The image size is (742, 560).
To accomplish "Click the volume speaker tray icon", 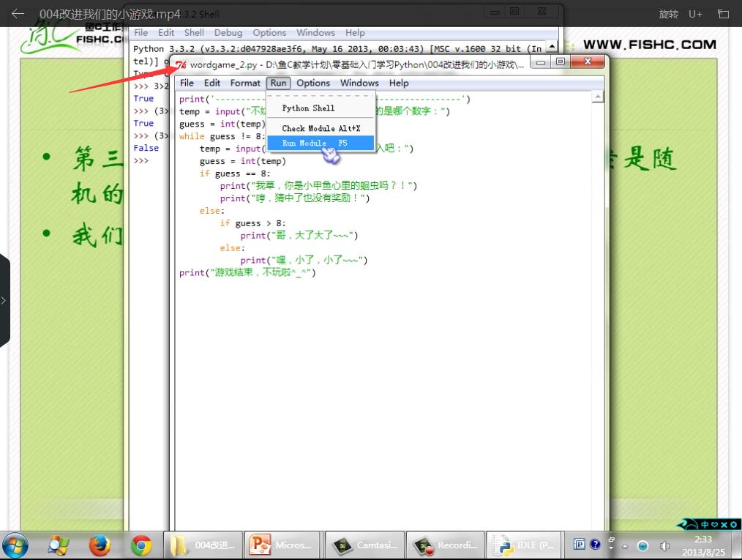I will coord(664,546).
